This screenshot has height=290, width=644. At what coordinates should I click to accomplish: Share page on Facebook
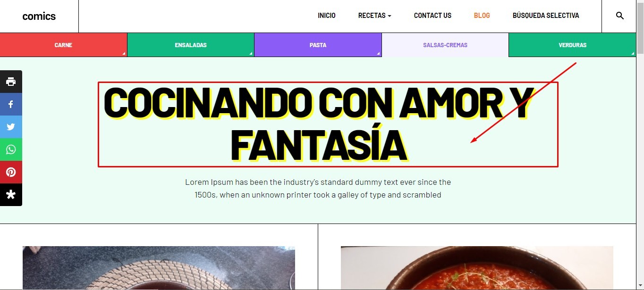tap(11, 104)
